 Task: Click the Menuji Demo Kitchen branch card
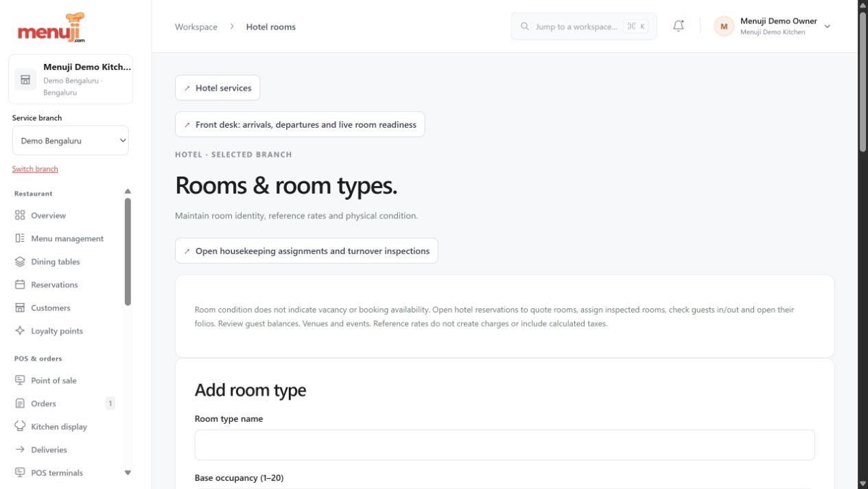pyautogui.click(x=71, y=80)
